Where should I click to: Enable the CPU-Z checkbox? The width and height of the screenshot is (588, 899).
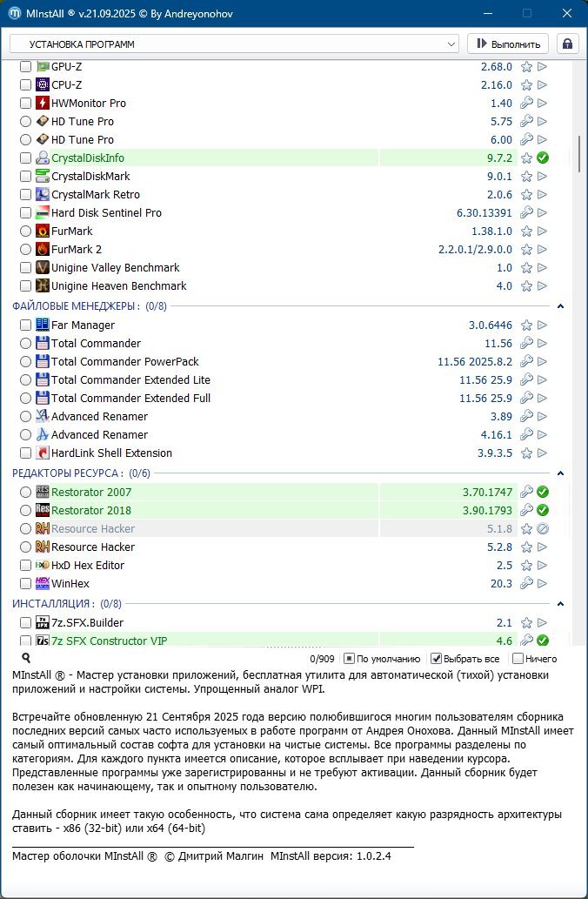[x=25, y=85]
